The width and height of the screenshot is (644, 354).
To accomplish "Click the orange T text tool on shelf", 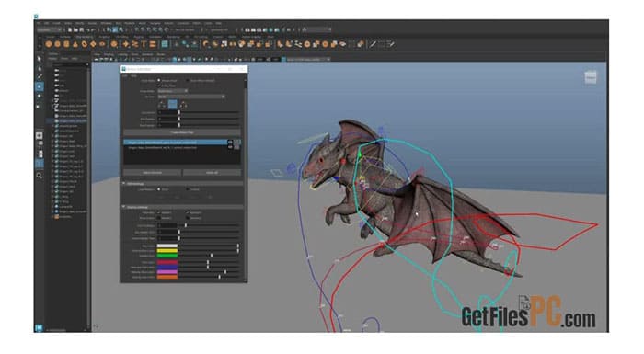I will 144,44.
